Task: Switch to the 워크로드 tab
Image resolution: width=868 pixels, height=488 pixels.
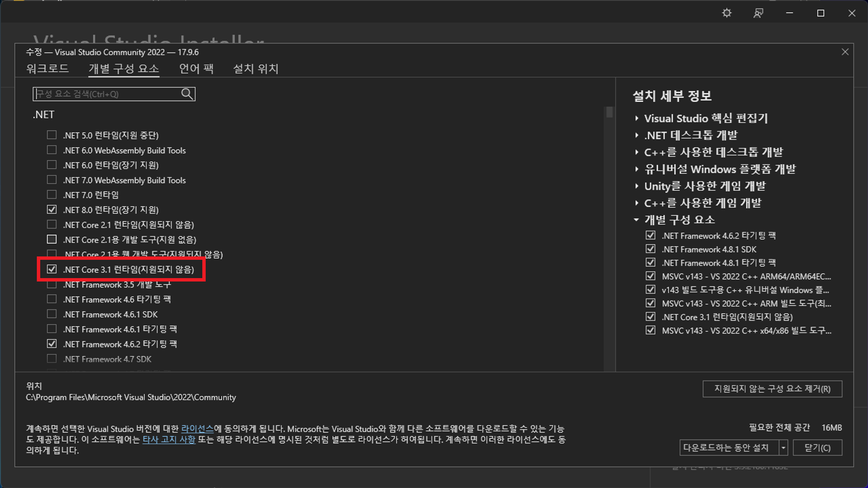Action: coord(47,69)
